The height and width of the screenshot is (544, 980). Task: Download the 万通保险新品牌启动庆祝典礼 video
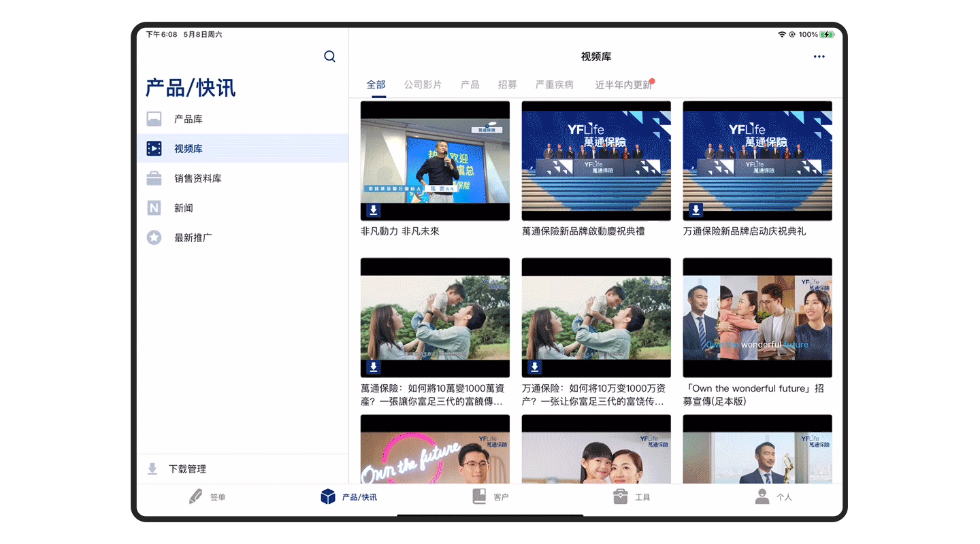coord(696,210)
